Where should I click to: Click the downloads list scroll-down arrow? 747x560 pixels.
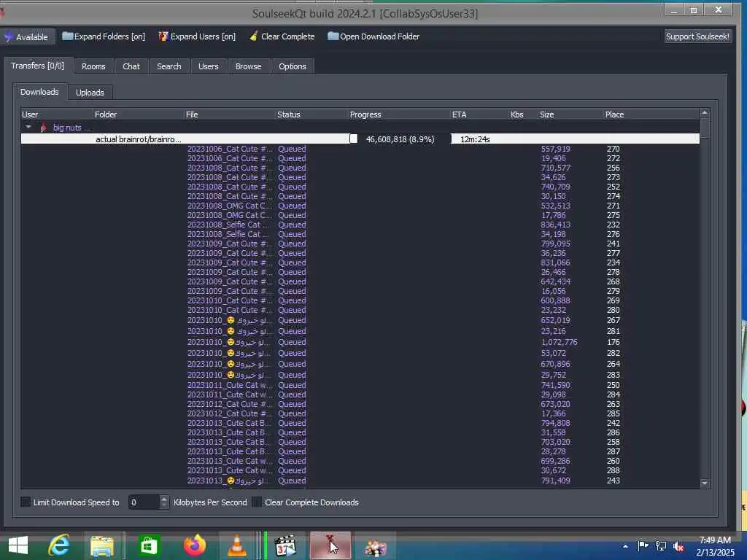tap(705, 483)
